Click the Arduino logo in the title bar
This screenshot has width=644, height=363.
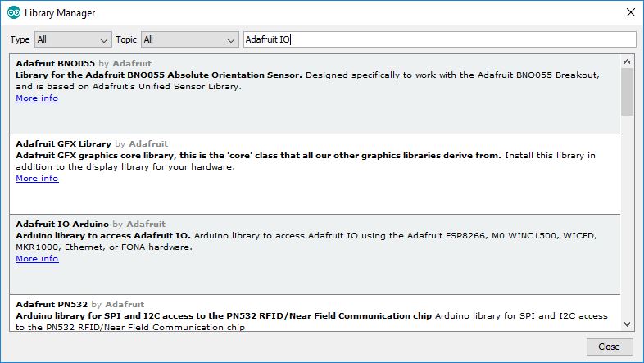point(13,13)
